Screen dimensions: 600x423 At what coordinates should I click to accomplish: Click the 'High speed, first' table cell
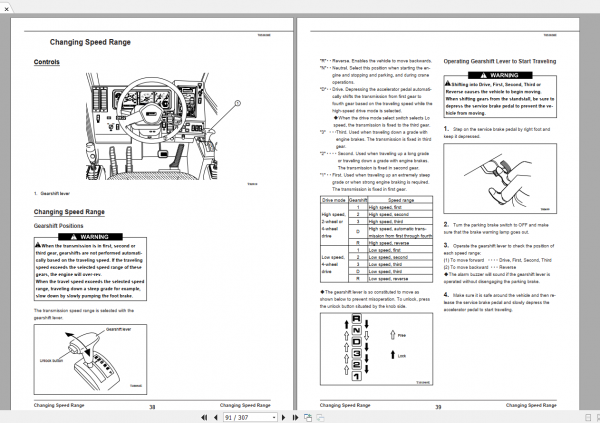400,207
